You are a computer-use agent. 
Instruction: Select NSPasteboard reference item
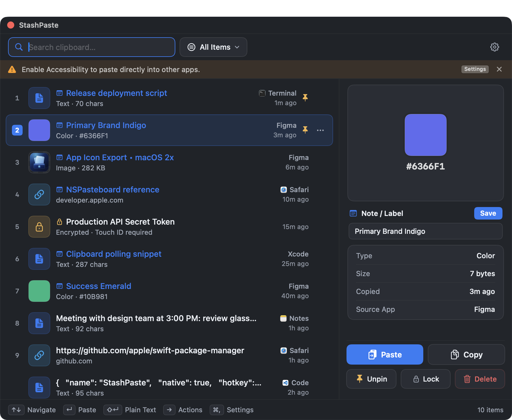pyautogui.click(x=169, y=195)
